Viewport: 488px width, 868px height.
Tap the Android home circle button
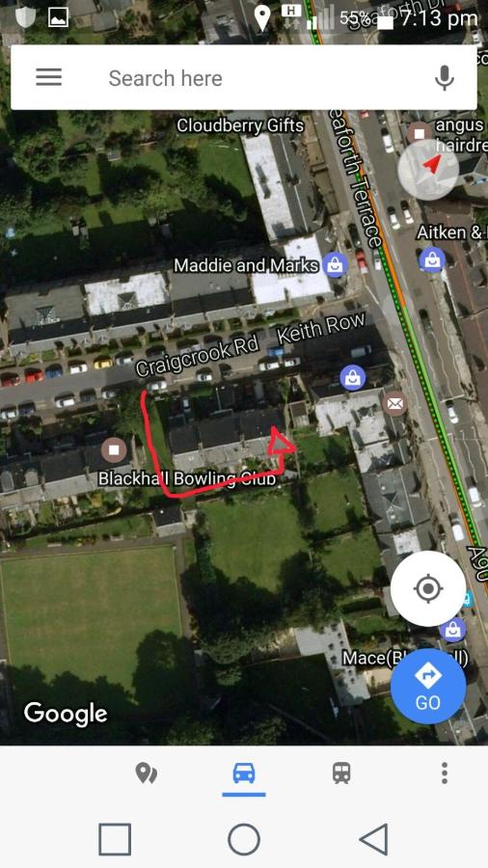click(244, 839)
